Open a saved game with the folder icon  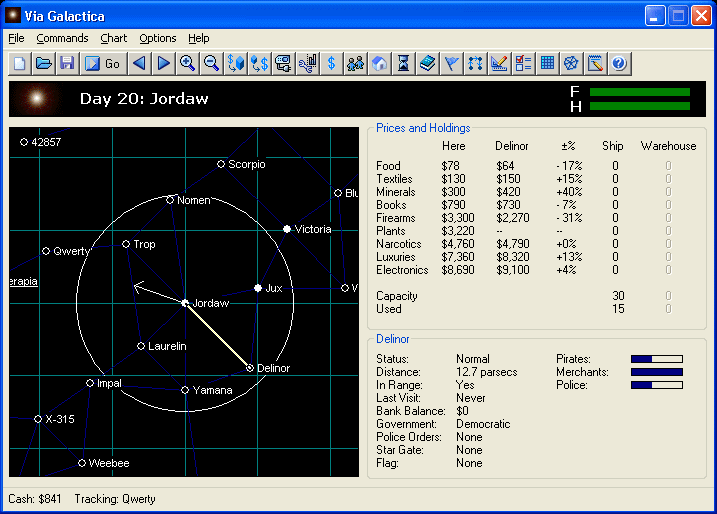click(x=43, y=63)
